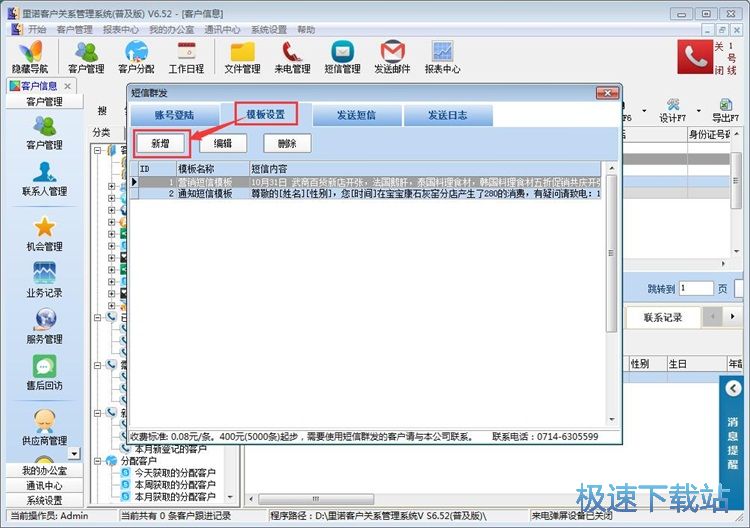Select the 通知短信模板 row
Image resolution: width=750 pixels, height=528 pixels.
click(x=365, y=194)
